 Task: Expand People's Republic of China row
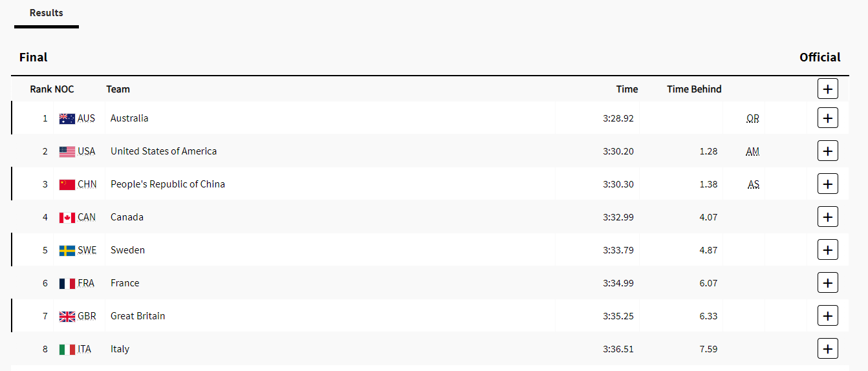tap(828, 184)
